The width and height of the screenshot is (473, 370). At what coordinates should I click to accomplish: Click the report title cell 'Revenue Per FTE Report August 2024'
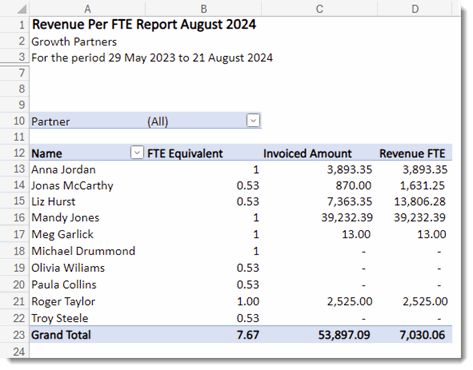coord(144,24)
